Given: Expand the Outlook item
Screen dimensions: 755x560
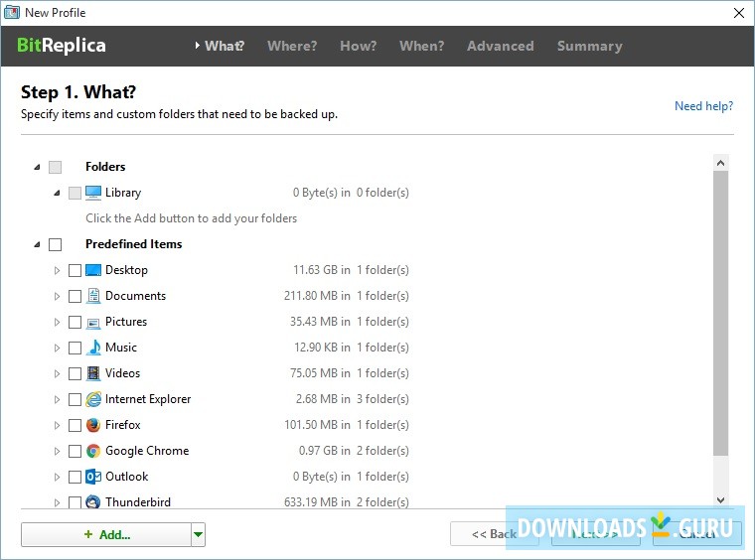Looking at the screenshot, I should point(57,477).
